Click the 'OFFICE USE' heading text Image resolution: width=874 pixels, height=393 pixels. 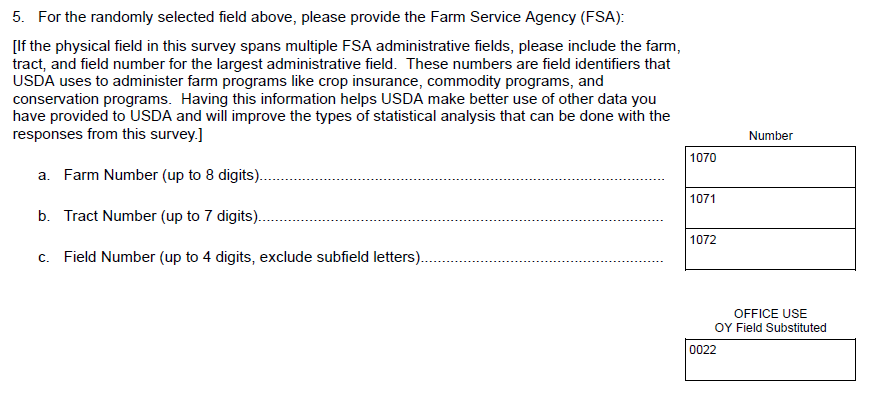(770, 313)
